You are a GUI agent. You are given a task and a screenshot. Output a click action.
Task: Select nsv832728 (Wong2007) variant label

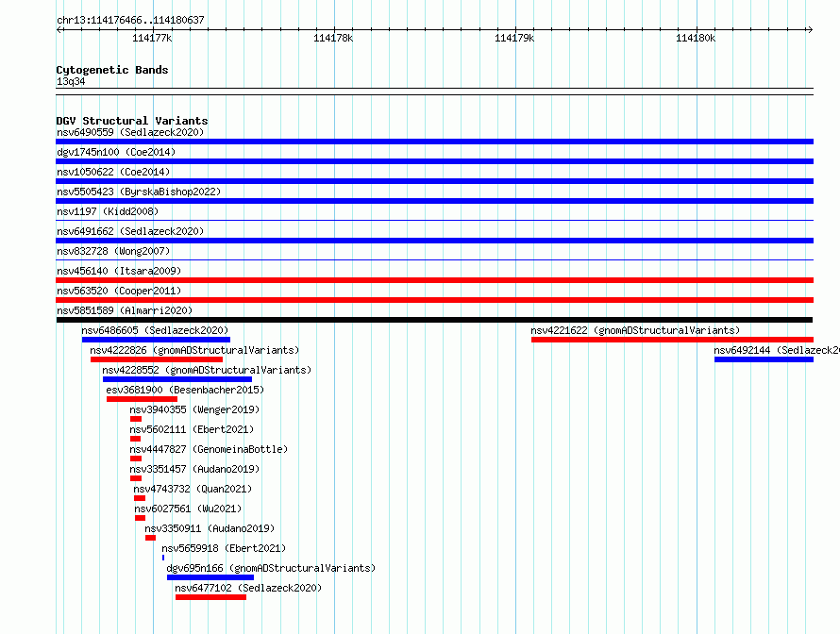click(113, 251)
